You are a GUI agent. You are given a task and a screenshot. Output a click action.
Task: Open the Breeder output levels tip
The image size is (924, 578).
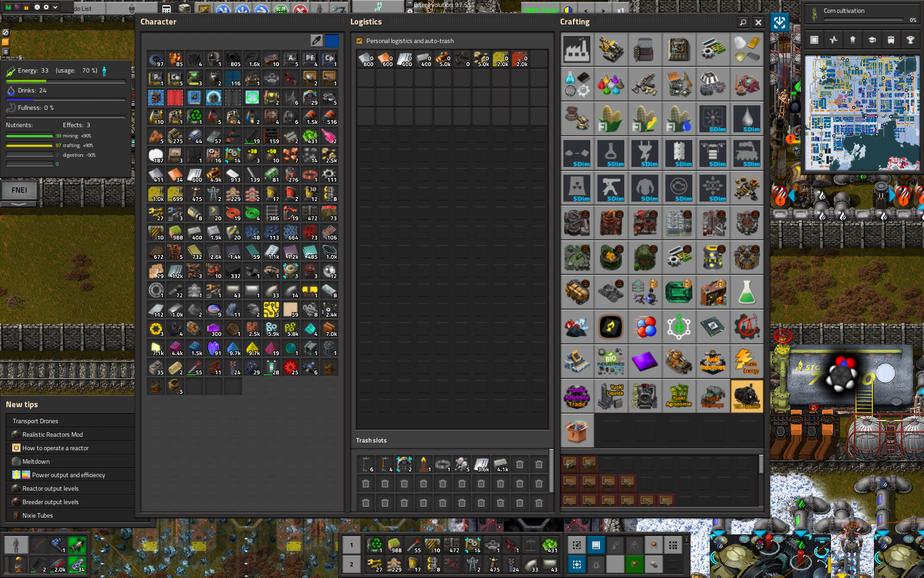pos(70,502)
